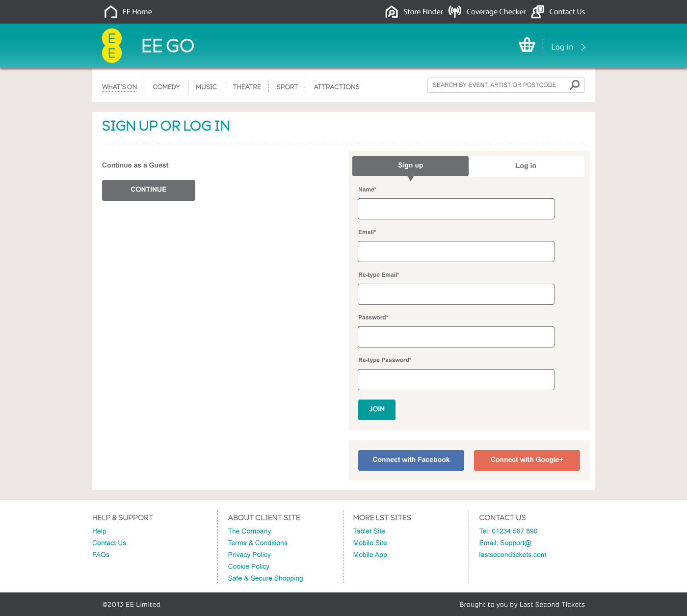Open the Tablet Site link
The image size is (687, 616).
[x=369, y=531]
